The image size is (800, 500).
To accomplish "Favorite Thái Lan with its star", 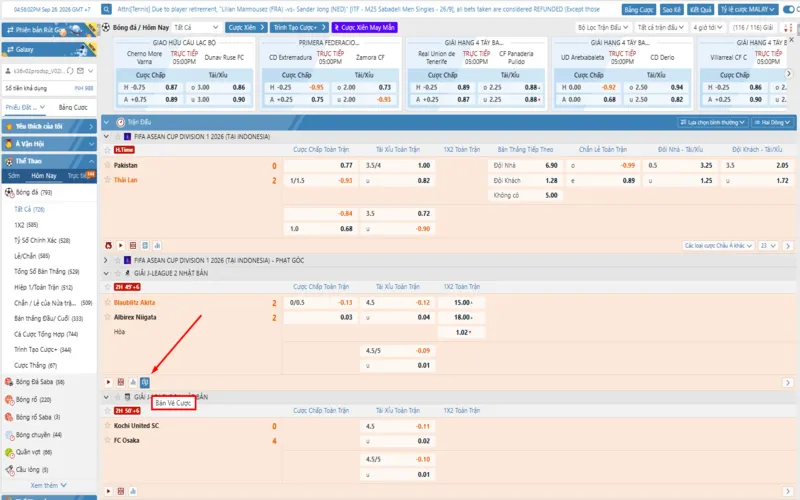I will (108, 180).
